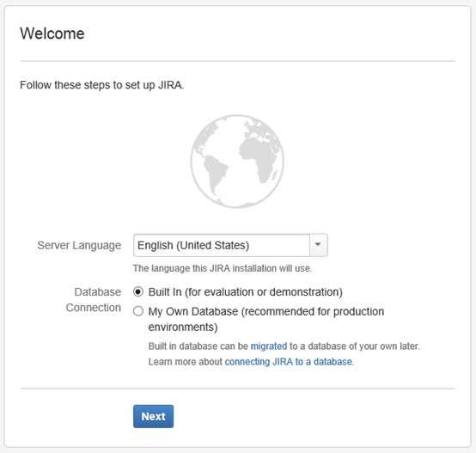Open the Server Language dropdown arrow
The height and width of the screenshot is (453, 476).
(318, 245)
